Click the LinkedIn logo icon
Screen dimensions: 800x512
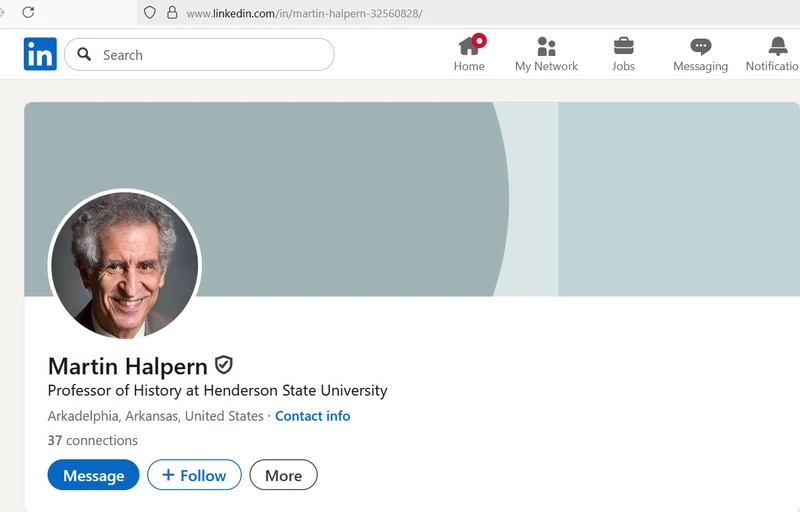tap(40, 54)
